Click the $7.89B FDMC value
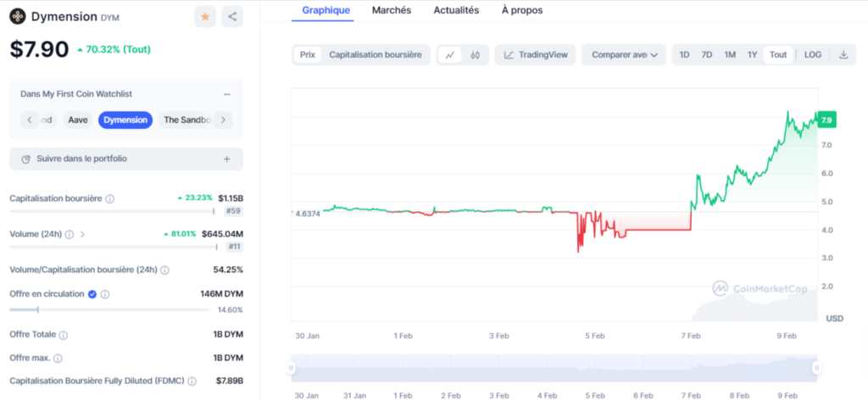 click(x=230, y=381)
